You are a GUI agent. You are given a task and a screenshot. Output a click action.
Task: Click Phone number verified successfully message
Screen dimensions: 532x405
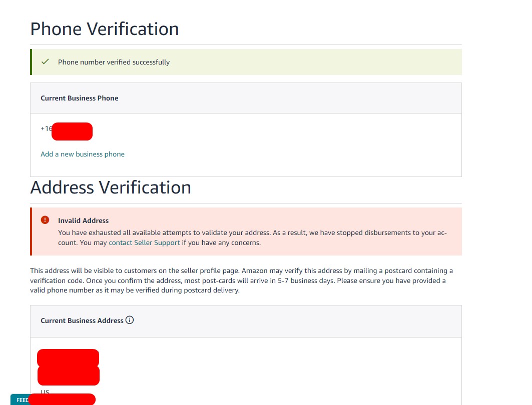pos(114,62)
